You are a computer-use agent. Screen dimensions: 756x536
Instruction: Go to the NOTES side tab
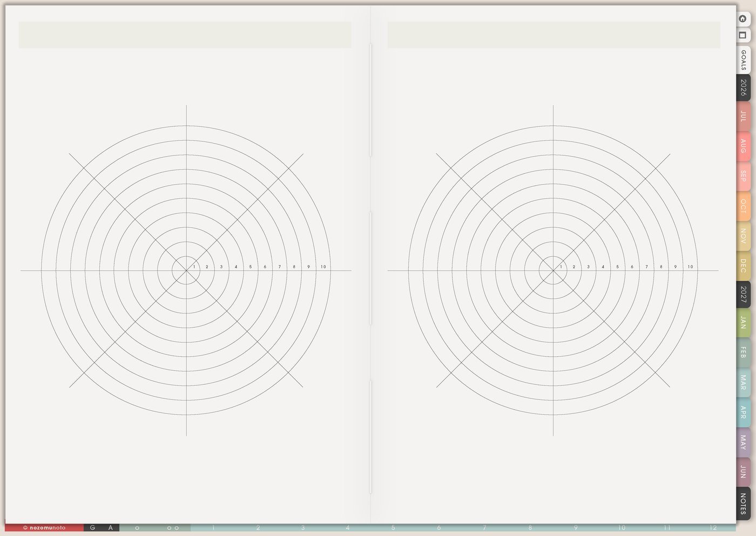[x=743, y=503]
